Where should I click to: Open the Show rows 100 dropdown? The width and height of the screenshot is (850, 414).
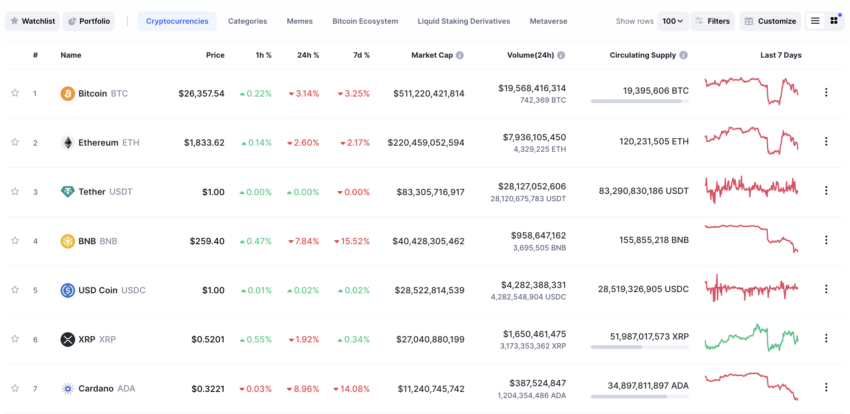673,21
